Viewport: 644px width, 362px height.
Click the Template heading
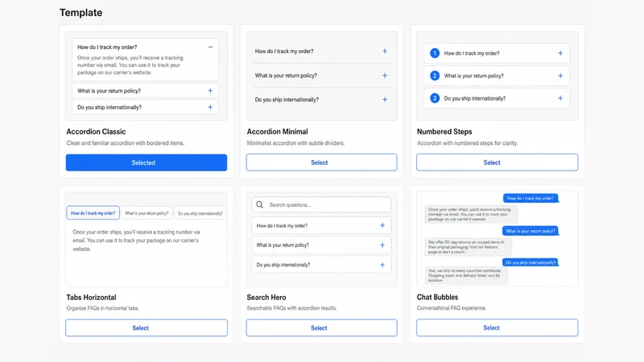[x=81, y=13]
